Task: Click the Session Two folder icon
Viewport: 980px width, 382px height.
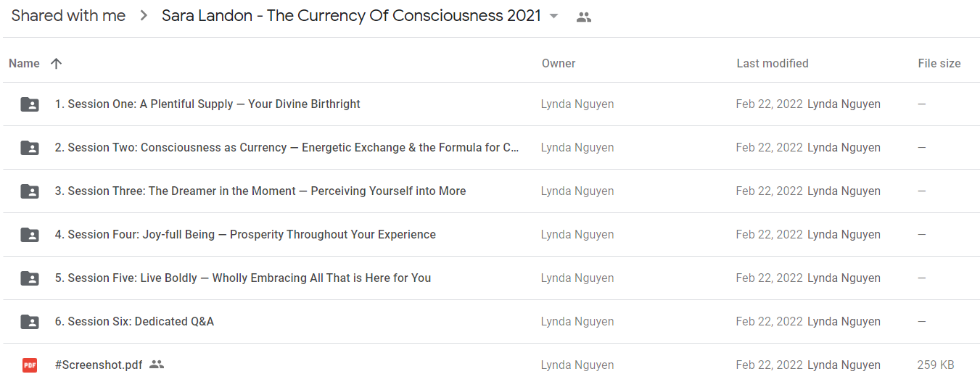Action: coord(30,148)
